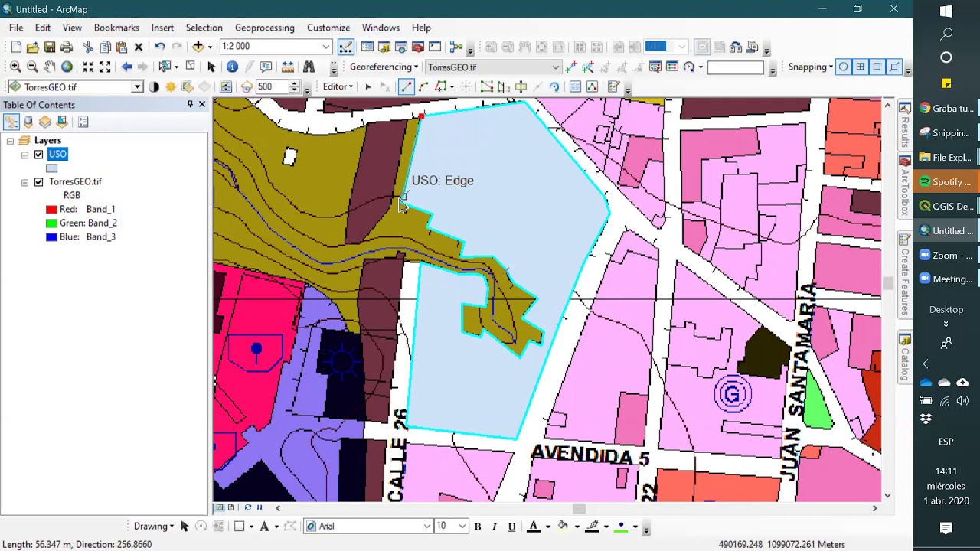Open the Create Features side tab
This screenshot has width=980, height=551.
[x=905, y=275]
